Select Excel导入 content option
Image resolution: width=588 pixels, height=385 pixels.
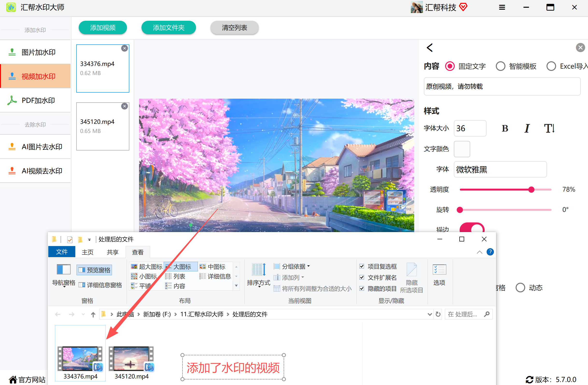pos(551,66)
